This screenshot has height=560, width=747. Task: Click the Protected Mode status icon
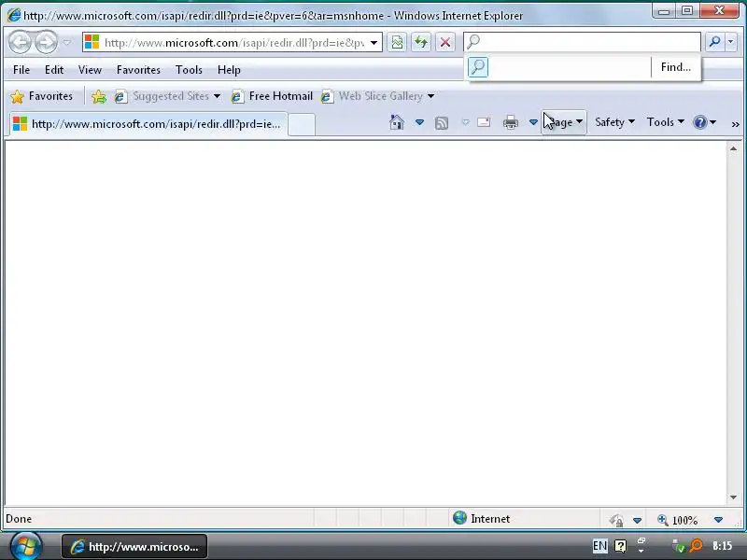point(616,520)
